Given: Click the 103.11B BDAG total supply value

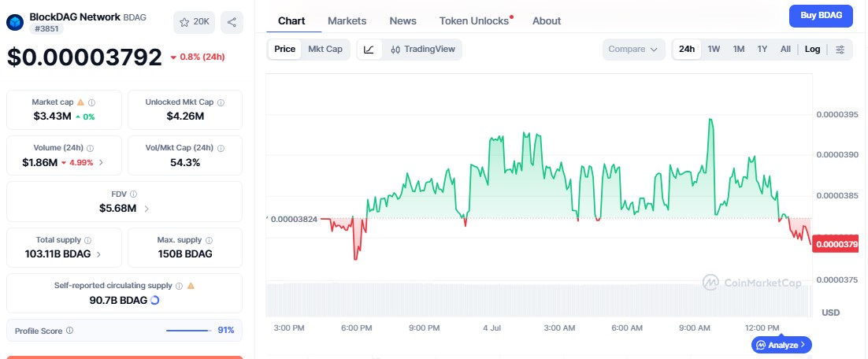Looking at the screenshot, I should 58,254.
